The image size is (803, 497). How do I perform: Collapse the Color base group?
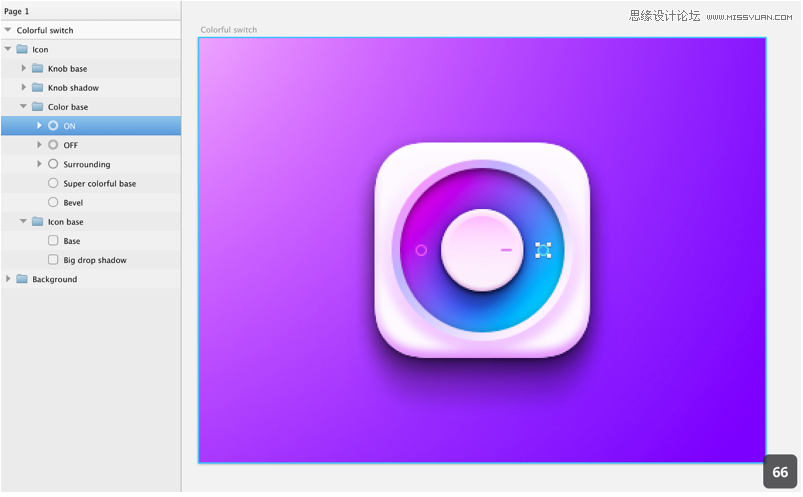(24, 106)
